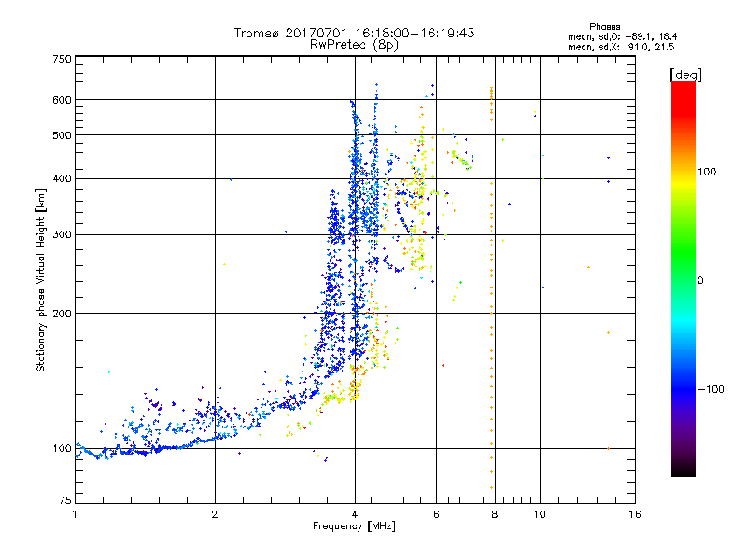The image size is (747, 560).
Task: Click the y-axis label 'Stationary phase Virtual Height [km]'
Action: pyautogui.click(x=41, y=280)
